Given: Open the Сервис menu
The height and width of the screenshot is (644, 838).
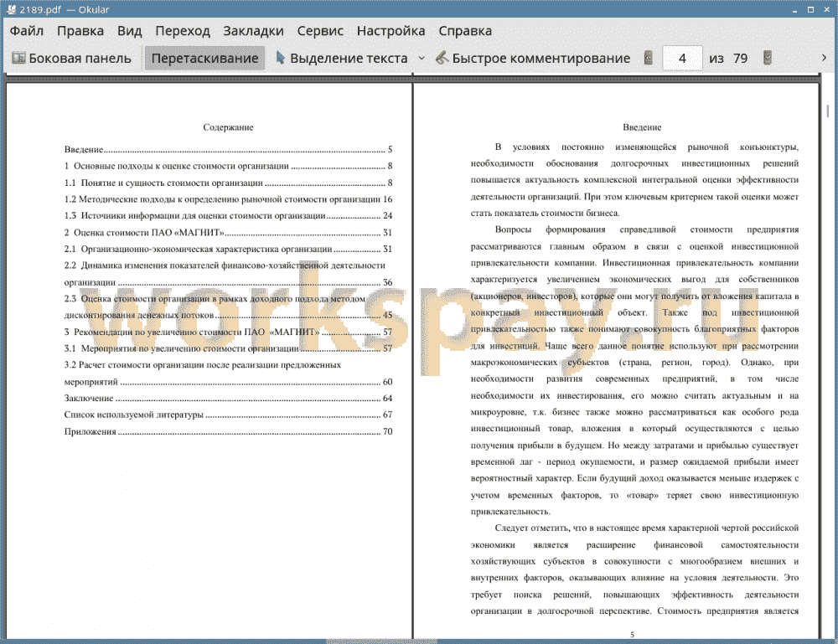Looking at the screenshot, I should coord(320,31).
